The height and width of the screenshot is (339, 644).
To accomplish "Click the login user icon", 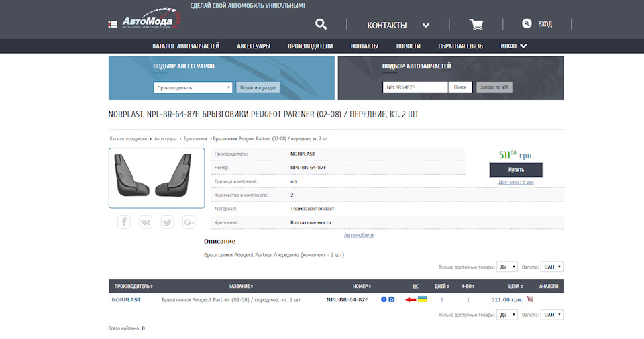I will [527, 23].
